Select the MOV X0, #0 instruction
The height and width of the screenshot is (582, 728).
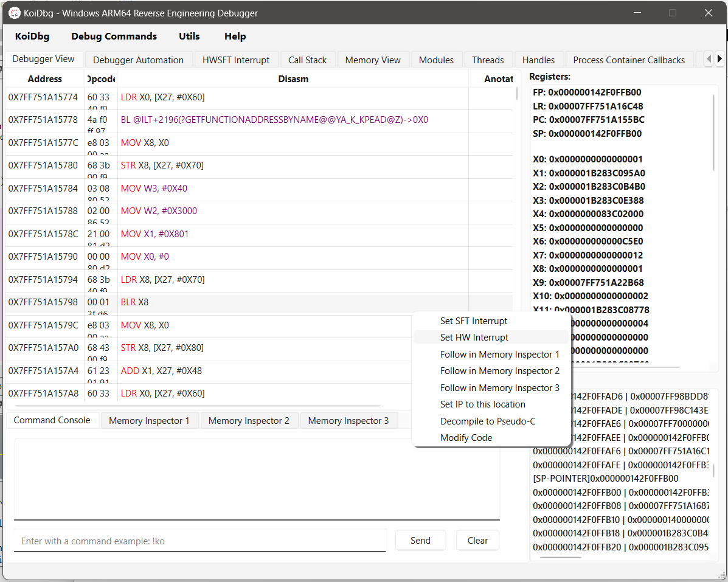[259, 257]
